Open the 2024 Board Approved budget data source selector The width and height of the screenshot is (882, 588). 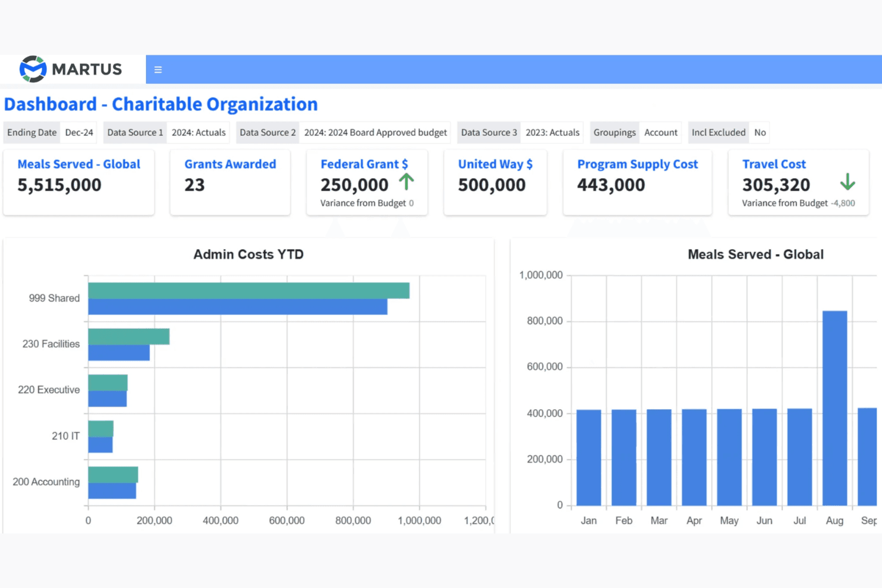[x=375, y=132]
